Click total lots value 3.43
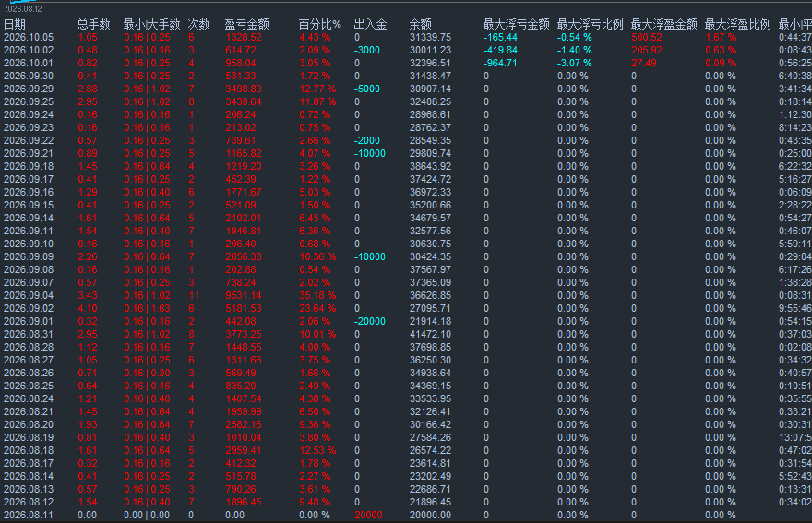Viewport: 812px width, 523px height. click(x=88, y=295)
